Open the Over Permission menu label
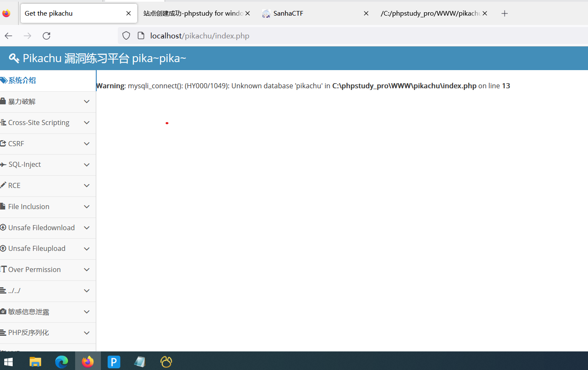588x370 pixels. tap(34, 269)
